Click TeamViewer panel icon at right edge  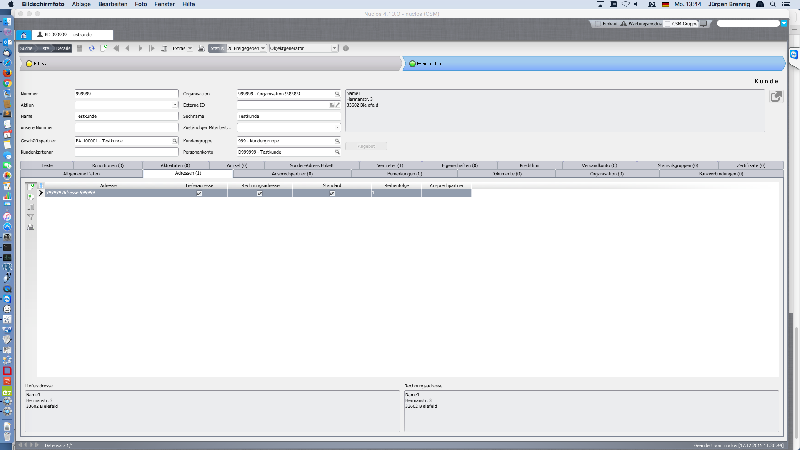794,55
